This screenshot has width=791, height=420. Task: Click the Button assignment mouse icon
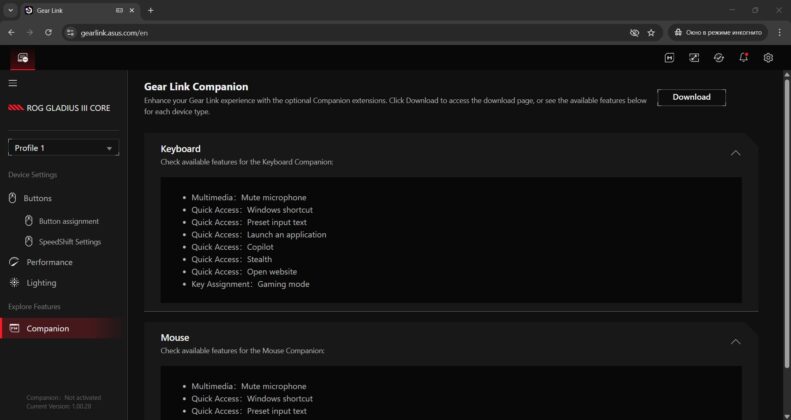[x=29, y=221]
